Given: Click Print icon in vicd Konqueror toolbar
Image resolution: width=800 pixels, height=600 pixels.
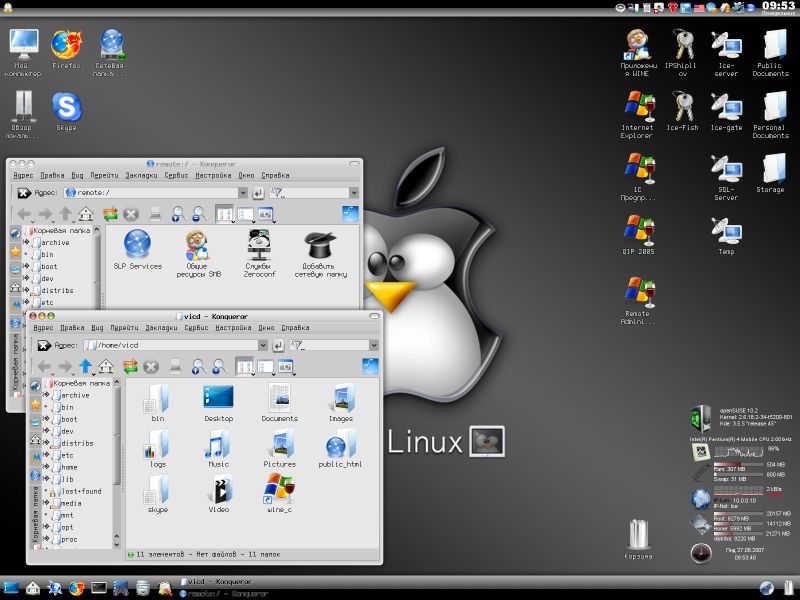Looking at the screenshot, I should click(175, 366).
